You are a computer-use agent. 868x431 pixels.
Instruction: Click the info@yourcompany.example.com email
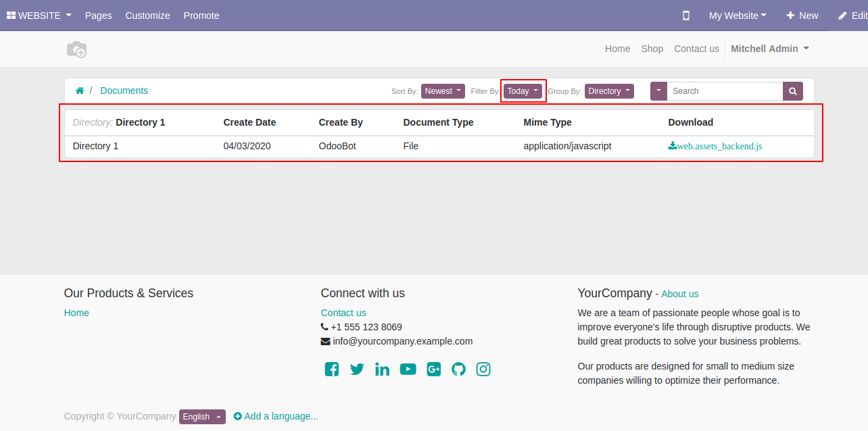[403, 341]
